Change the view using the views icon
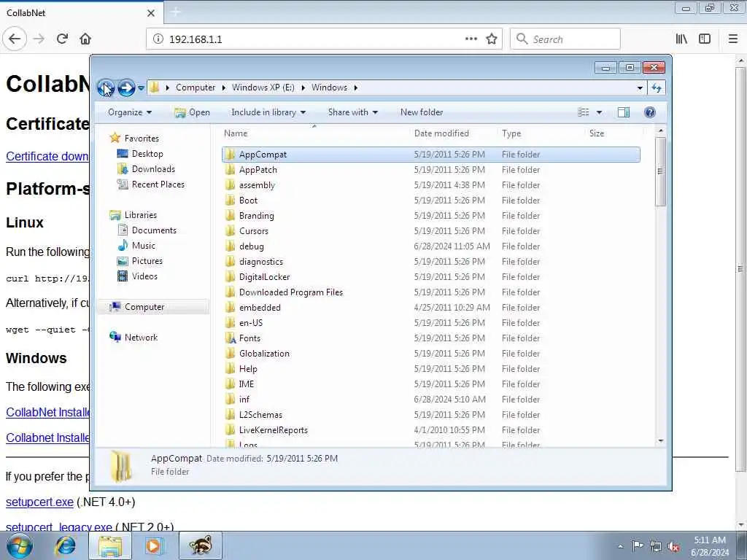The height and width of the screenshot is (560, 747). 584,112
